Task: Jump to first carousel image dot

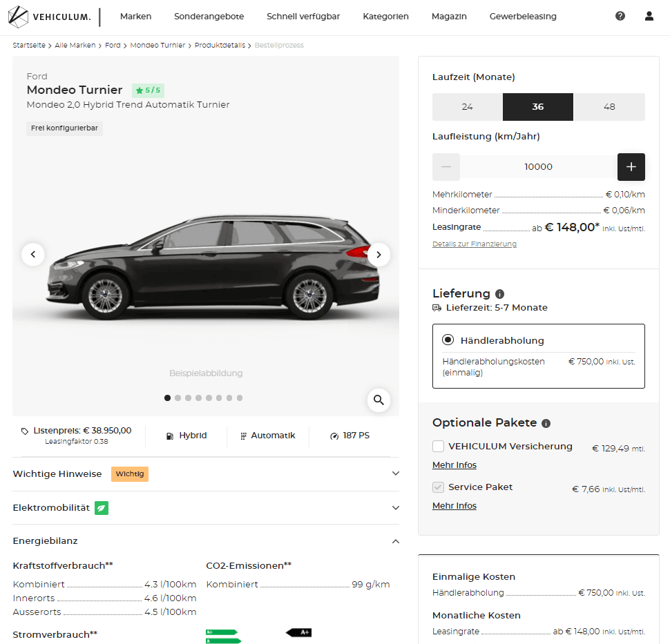Action: [167, 398]
